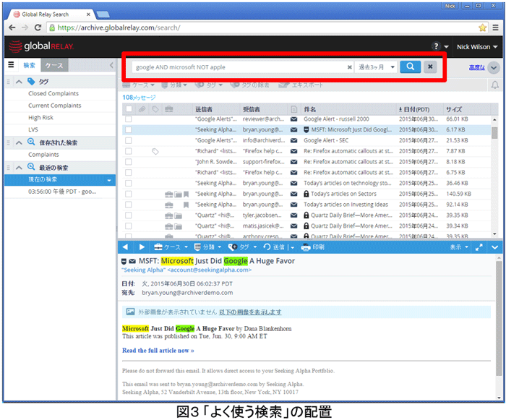
Task: Check the Today's articles on technology row
Action: point(129,183)
